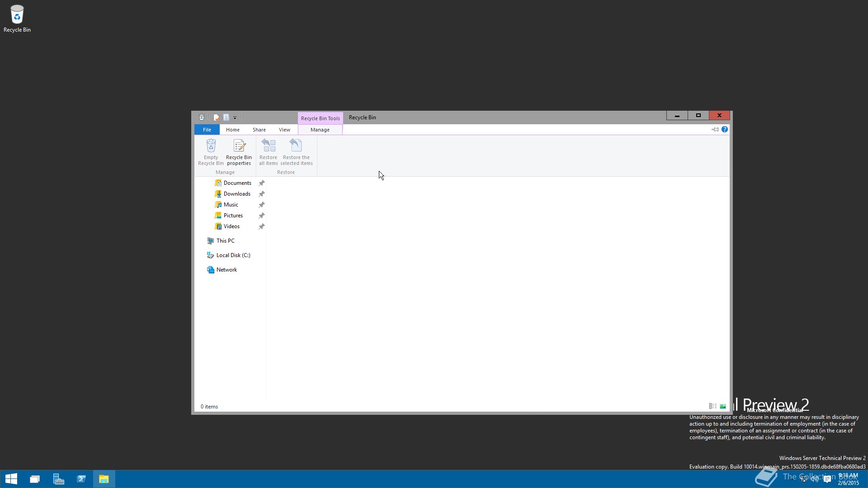Open Customize Quick Access Toolbar dropdown
This screenshot has width=868, height=488.
click(235, 118)
